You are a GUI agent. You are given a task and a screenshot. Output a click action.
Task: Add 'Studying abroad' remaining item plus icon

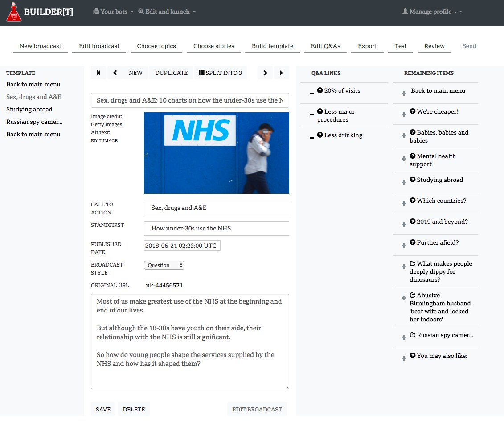pyautogui.click(x=404, y=182)
